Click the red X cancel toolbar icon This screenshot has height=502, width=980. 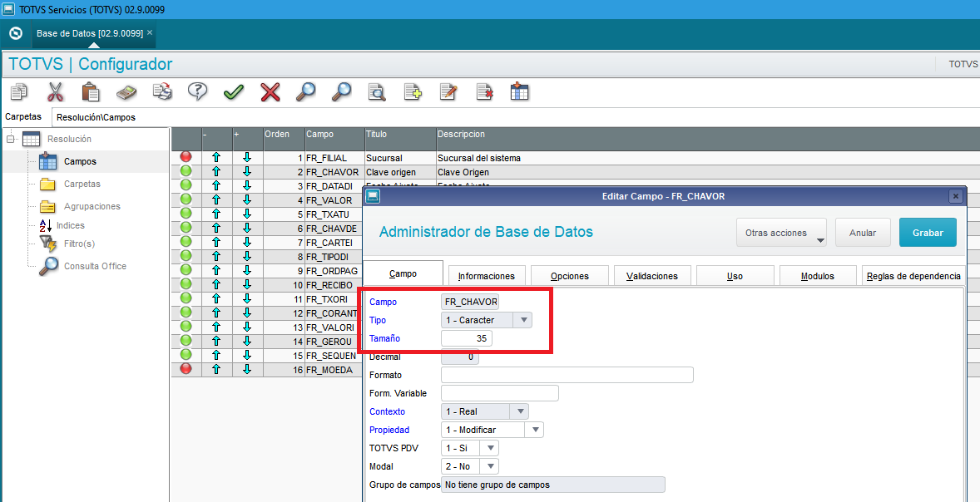point(270,92)
